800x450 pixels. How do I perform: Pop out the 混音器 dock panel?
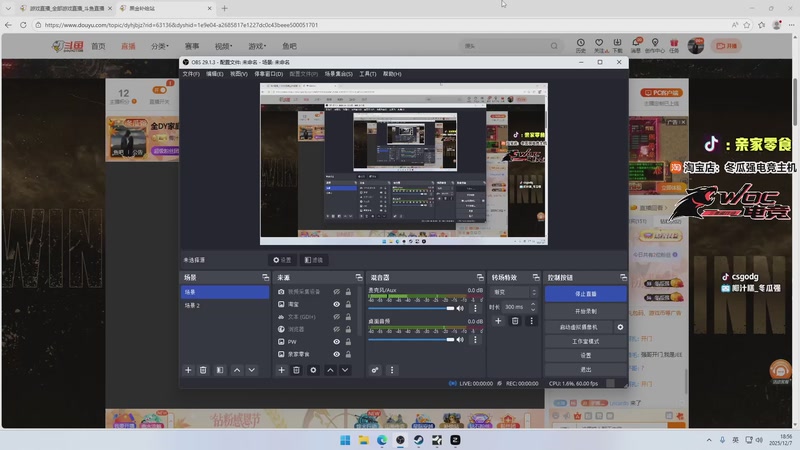[480, 277]
